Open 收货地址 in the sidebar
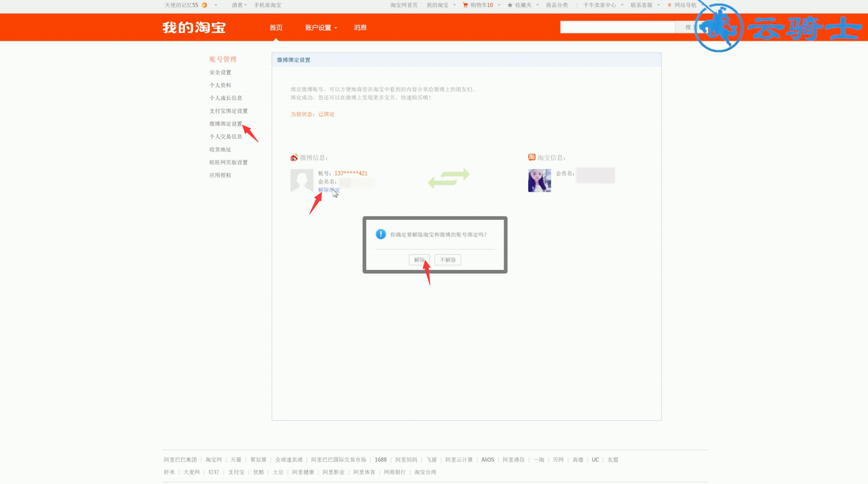868x484 pixels. point(220,150)
